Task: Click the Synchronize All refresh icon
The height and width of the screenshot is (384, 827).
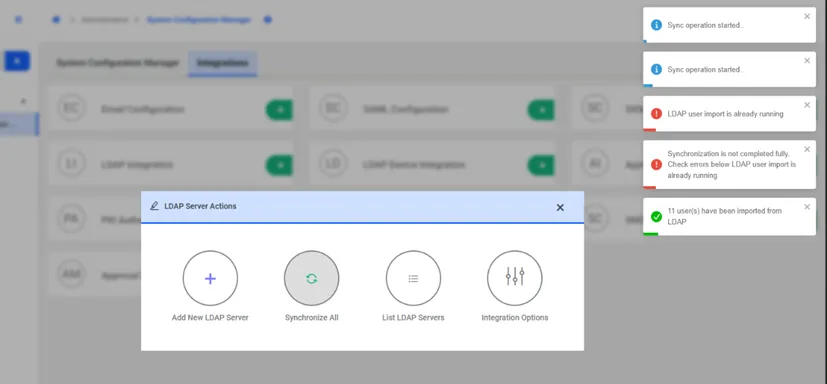Action: [312, 279]
